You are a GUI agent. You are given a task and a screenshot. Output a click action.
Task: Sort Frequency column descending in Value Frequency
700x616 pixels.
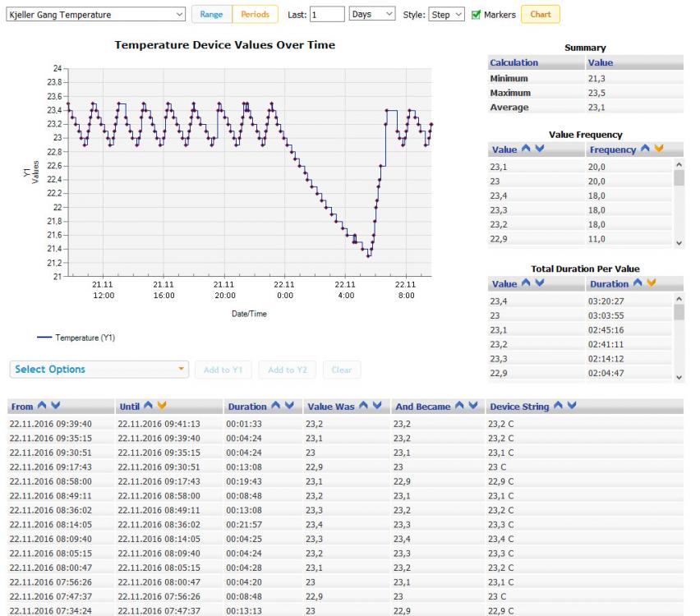pos(657,149)
